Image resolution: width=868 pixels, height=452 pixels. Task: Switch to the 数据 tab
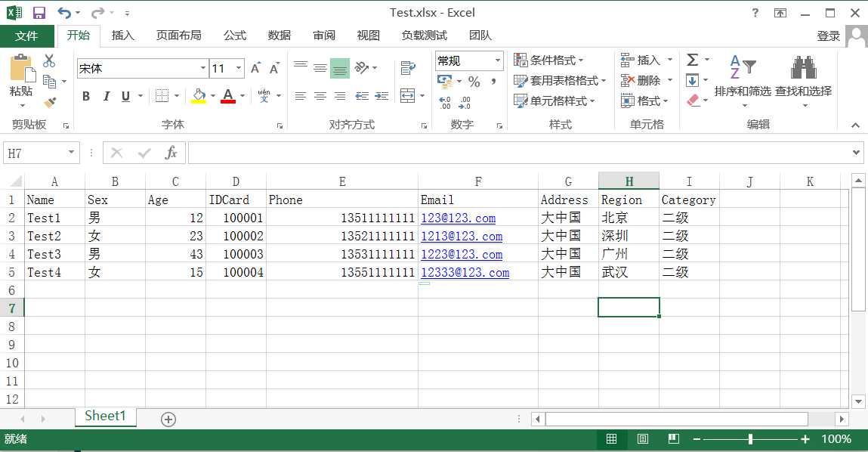[x=280, y=36]
